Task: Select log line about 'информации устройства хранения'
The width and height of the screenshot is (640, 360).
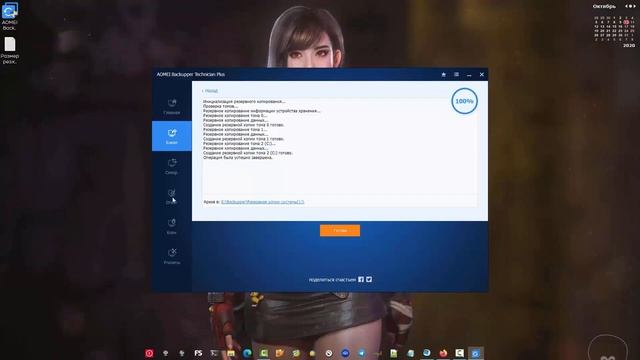Action: click(x=262, y=111)
